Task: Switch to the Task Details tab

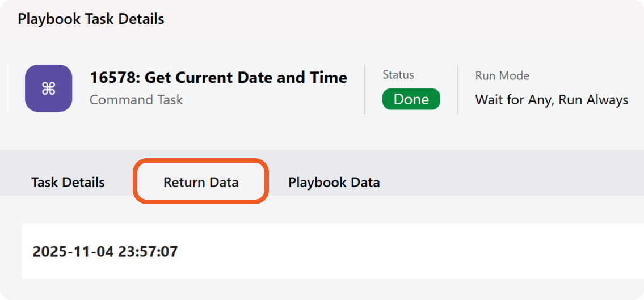Action: click(x=68, y=183)
